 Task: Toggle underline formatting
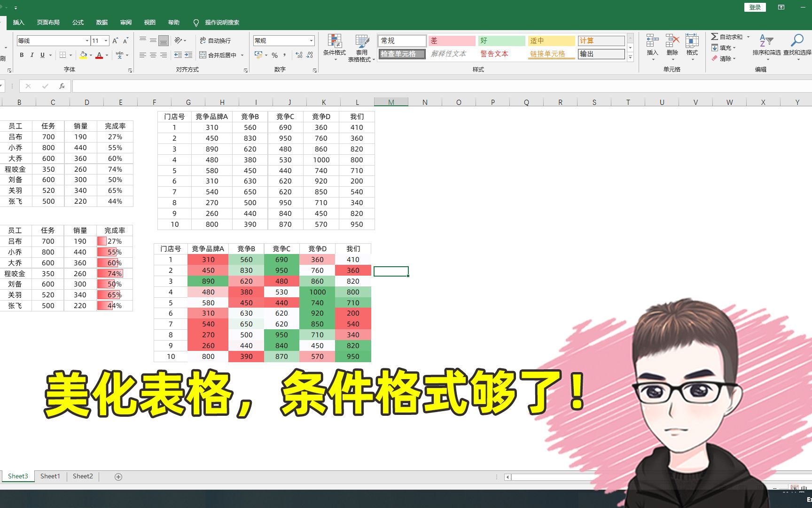[x=41, y=55]
